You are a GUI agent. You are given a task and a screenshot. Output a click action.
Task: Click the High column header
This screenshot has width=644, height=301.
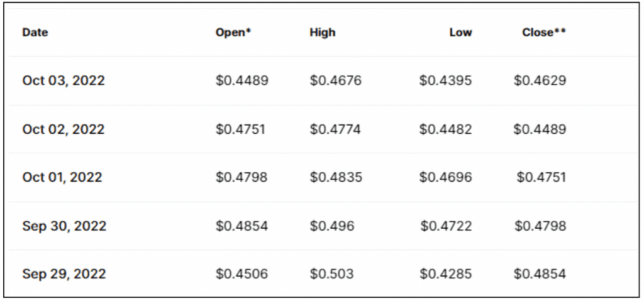323,33
